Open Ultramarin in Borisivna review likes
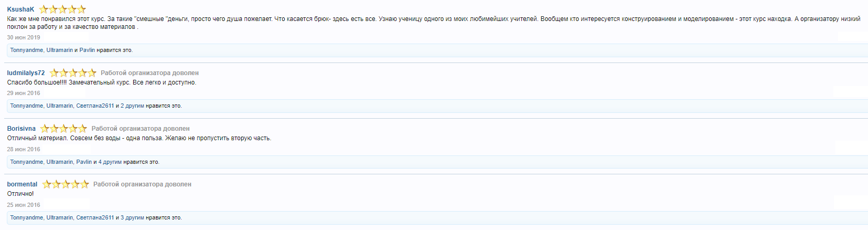Viewport: 868px width, 230px height. click(60, 162)
